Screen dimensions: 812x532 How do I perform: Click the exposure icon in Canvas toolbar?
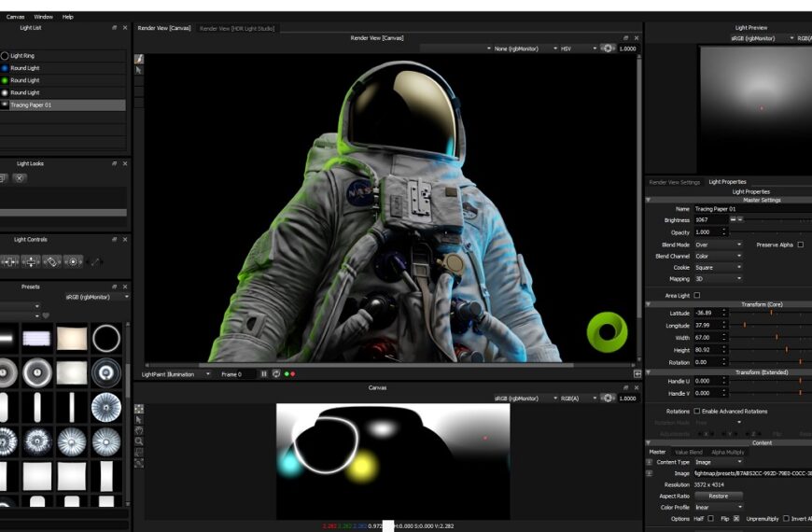(x=608, y=398)
